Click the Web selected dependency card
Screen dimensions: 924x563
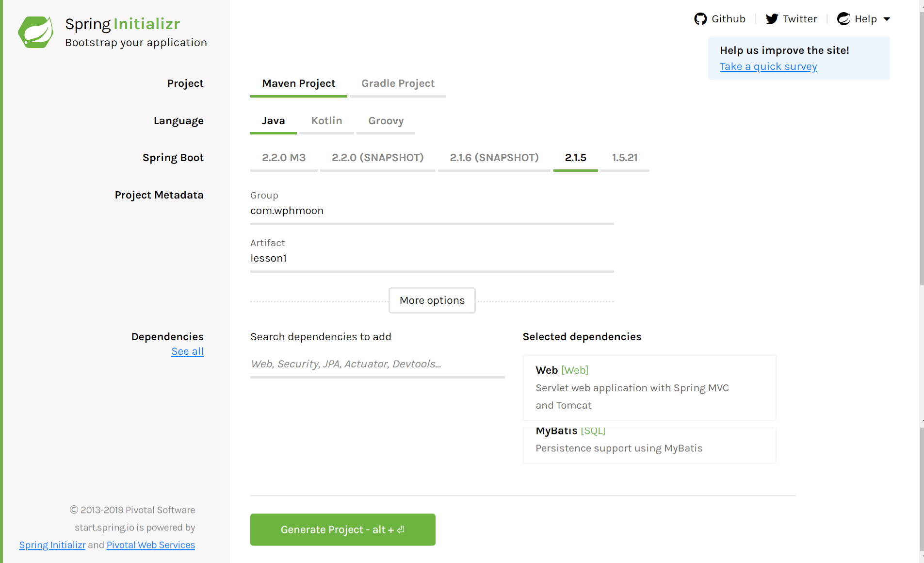[x=649, y=387]
